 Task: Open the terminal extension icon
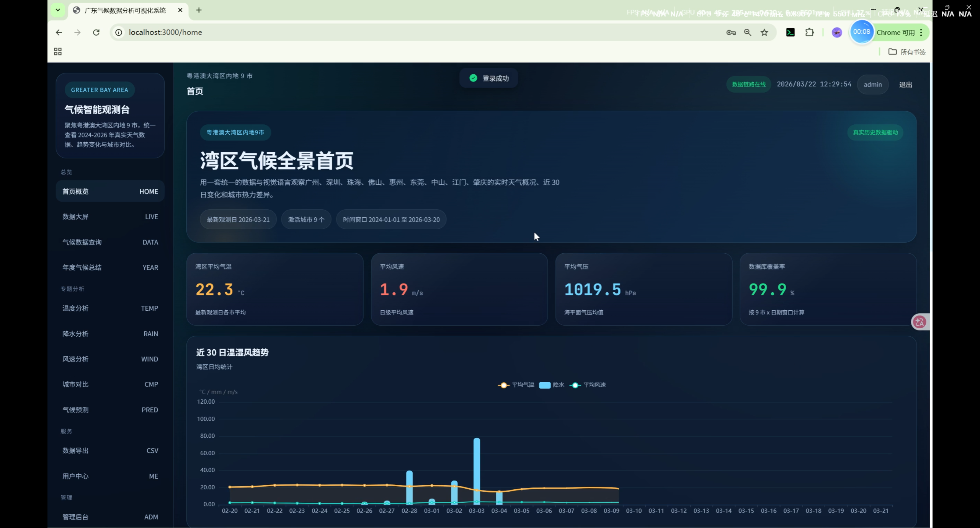coord(790,33)
